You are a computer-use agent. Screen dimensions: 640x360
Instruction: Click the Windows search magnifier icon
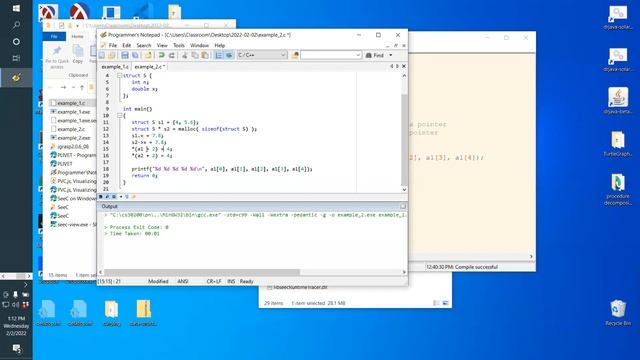(16, 25)
